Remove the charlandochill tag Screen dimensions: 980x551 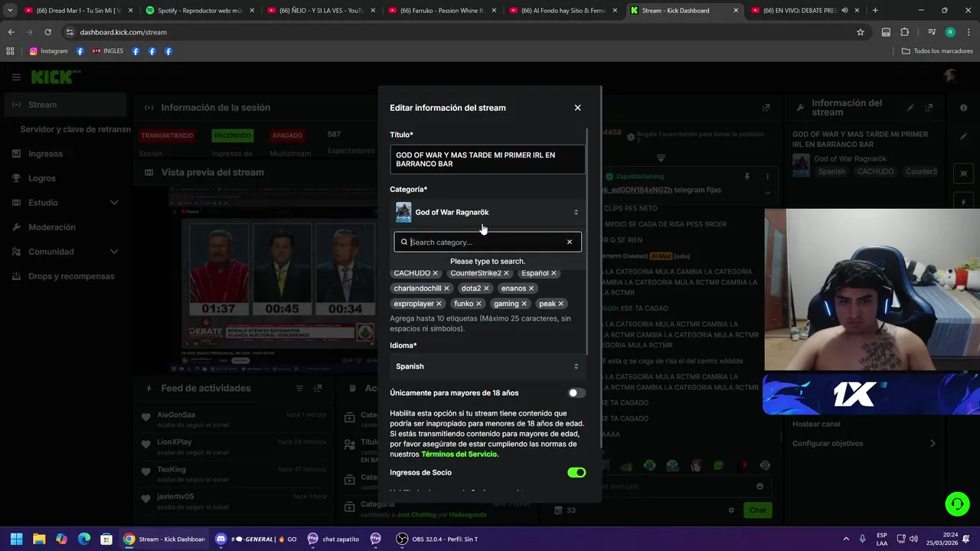pos(446,289)
